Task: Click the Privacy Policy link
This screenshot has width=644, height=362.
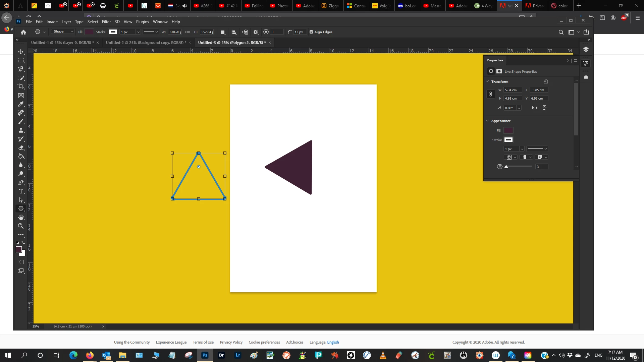Action: coord(231,342)
